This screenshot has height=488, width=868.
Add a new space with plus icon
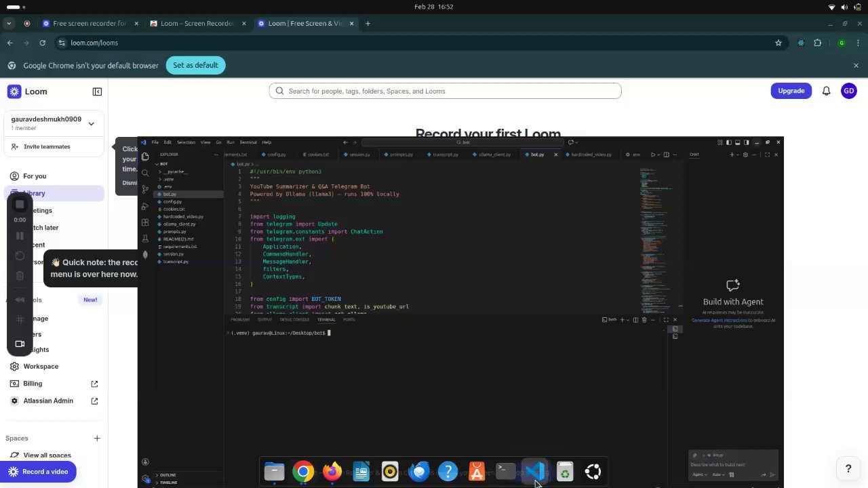click(x=97, y=439)
